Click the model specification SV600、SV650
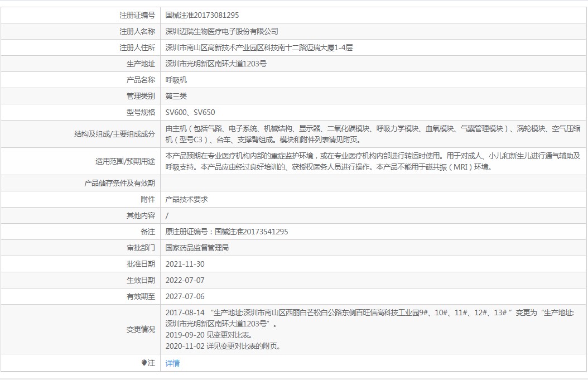 tap(190, 112)
